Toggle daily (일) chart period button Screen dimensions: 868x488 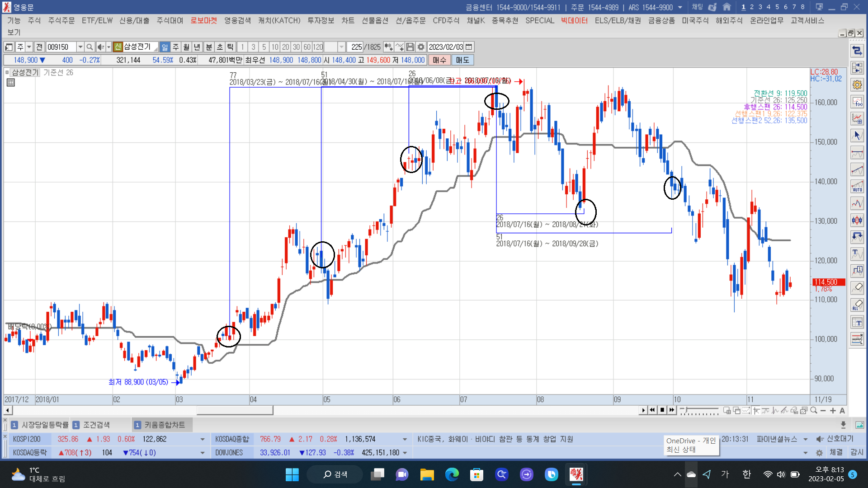point(165,47)
